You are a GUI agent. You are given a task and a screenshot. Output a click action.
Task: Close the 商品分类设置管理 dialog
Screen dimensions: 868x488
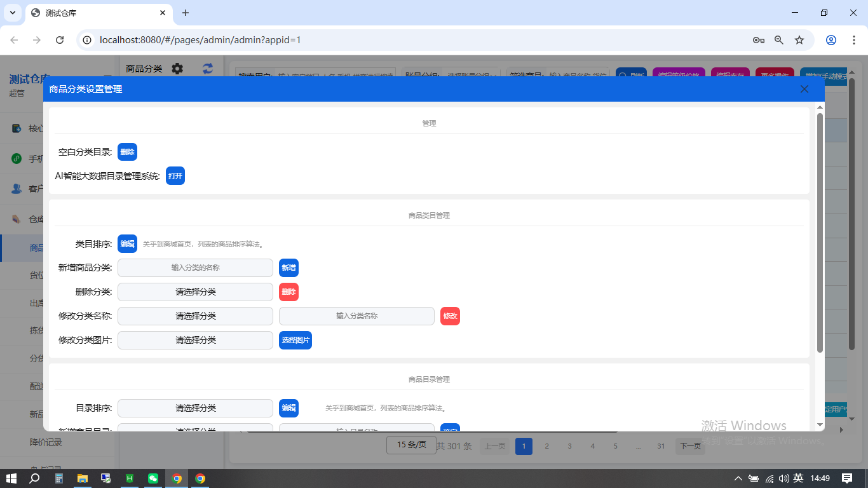[x=804, y=89]
